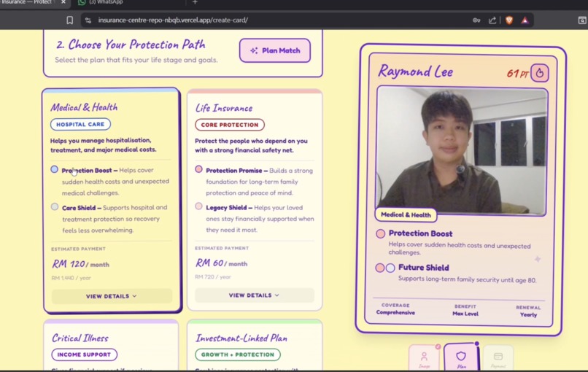Image resolution: width=588 pixels, height=372 pixels.
Task: Click the Brave Rewards triangle icon
Action: [x=525, y=20]
